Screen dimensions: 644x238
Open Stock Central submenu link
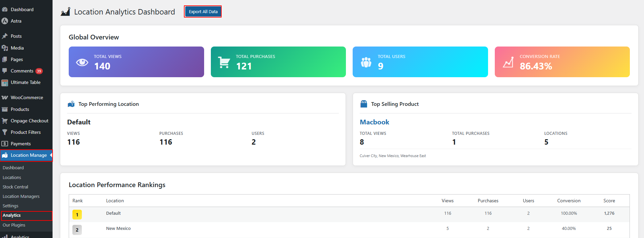coord(15,187)
